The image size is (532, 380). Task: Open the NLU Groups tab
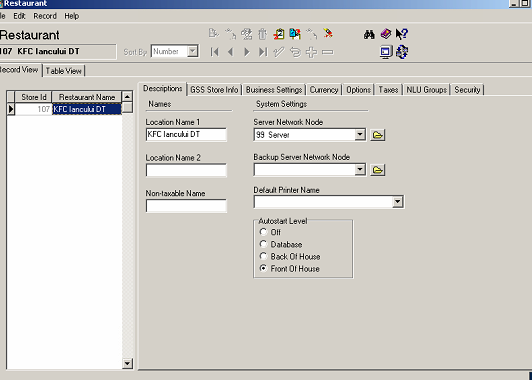426,90
